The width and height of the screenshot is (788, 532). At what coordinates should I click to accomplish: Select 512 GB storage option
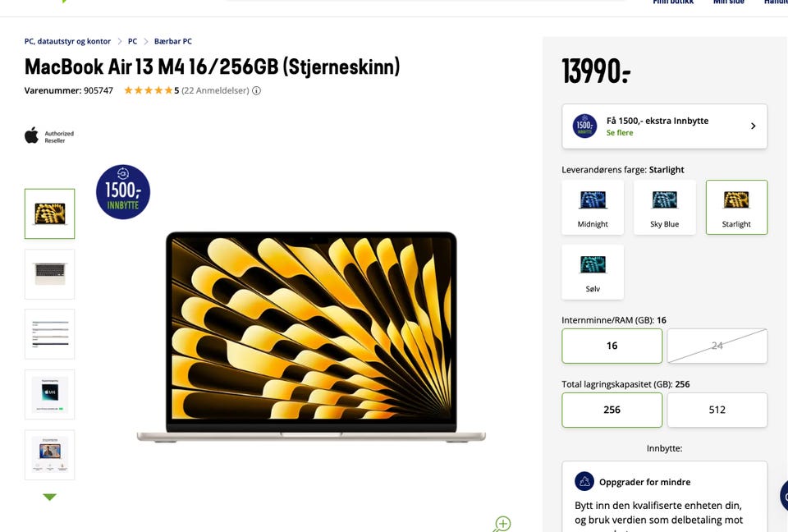[717, 410]
